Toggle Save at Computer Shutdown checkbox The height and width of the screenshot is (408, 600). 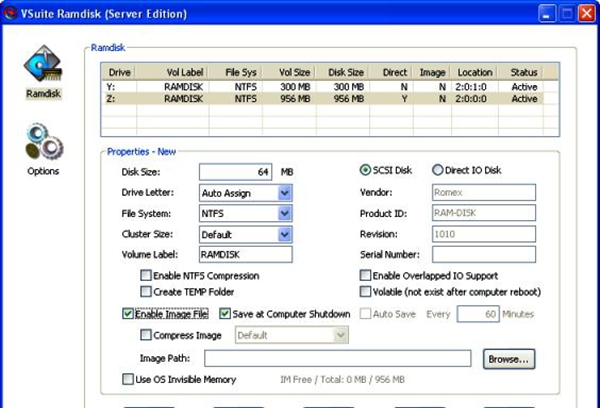pyautogui.click(x=225, y=314)
